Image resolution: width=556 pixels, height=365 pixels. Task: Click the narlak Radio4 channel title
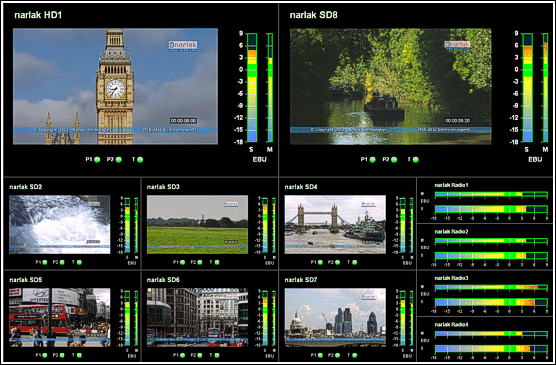451,325
